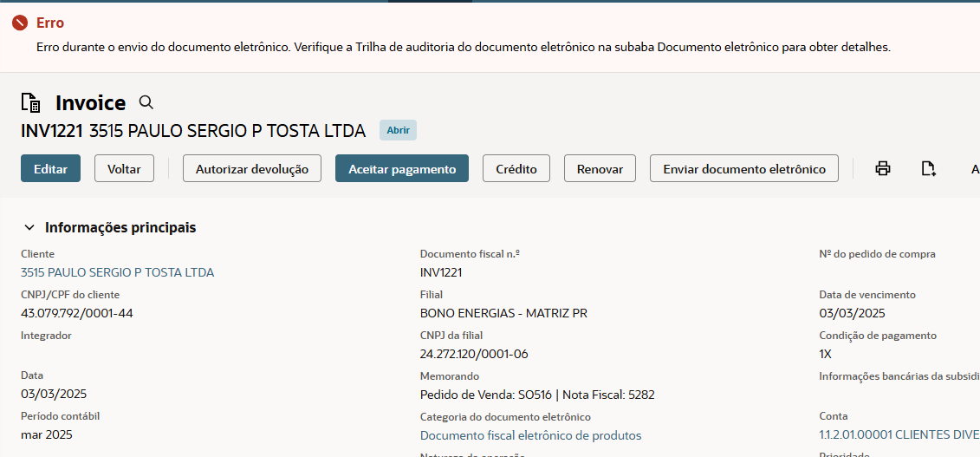Click the Abrir status badge
Viewport: 980px width, 457px height.
pyautogui.click(x=398, y=130)
